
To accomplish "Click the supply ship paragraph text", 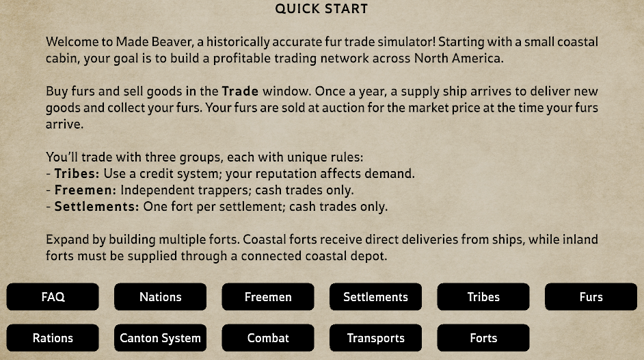I will 321,107.
